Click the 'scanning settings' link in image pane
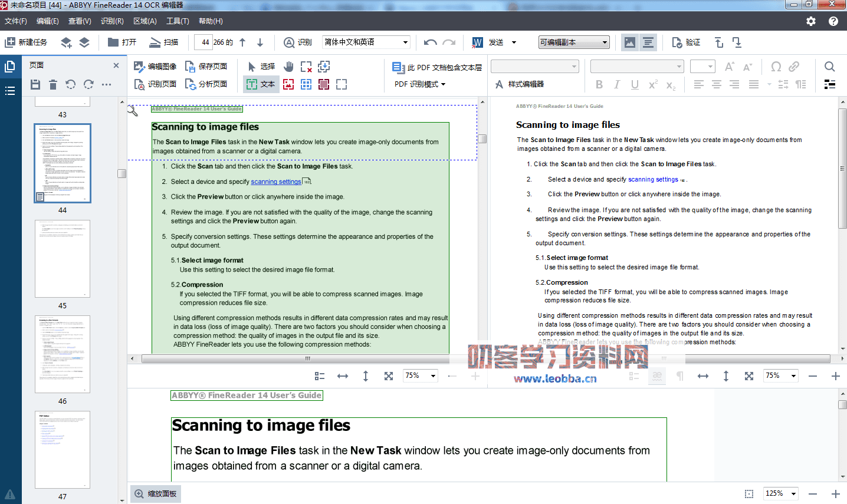Image resolution: width=847 pixels, height=504 pixels. (275, 182)
